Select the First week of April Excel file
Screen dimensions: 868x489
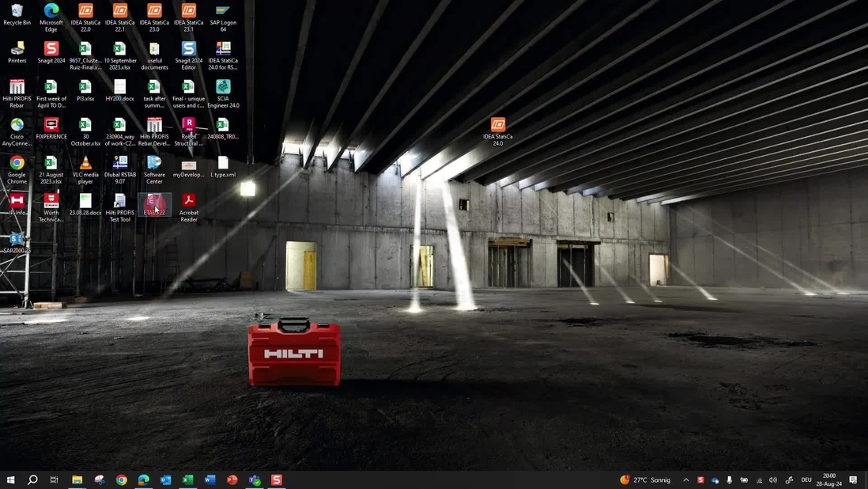[x=51, y=93]
